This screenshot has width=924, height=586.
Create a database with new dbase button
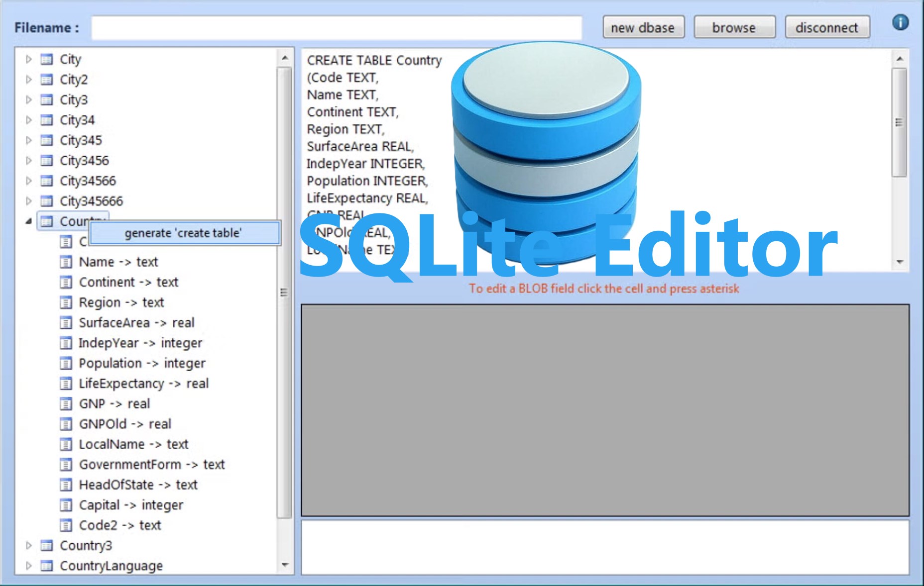tap(643, 27)
